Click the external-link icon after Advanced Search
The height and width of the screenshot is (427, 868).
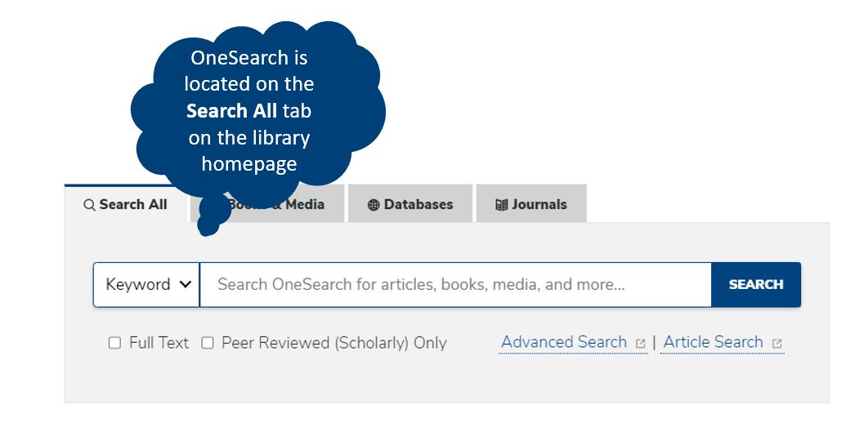(x=641, y=344)
